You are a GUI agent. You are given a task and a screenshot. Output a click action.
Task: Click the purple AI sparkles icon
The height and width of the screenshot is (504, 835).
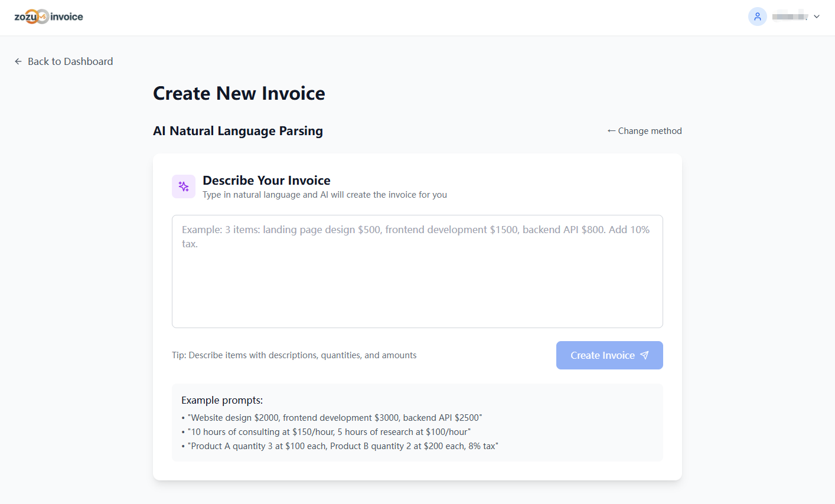pyautogui.click(x=183, y=186)
